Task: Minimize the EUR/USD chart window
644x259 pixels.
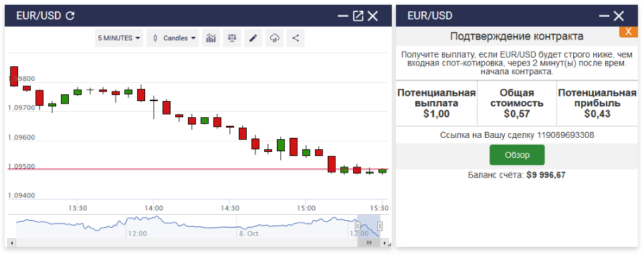Action: [x=343, y=16]
